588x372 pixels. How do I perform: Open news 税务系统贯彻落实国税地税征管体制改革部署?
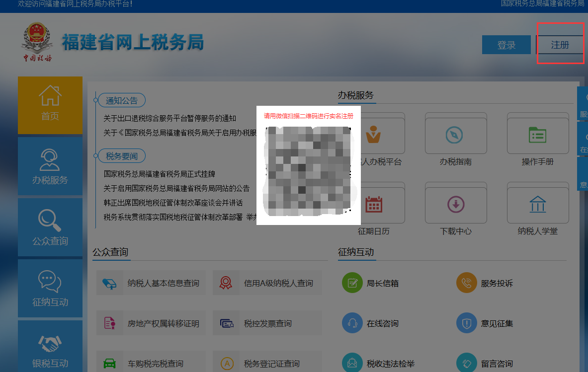173,217
